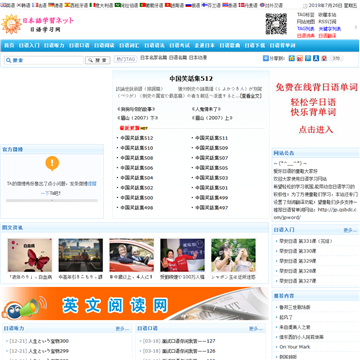The image size is (360, 360).
Task: Open the butterfly thumbnail image
Action: click(30, 255)
